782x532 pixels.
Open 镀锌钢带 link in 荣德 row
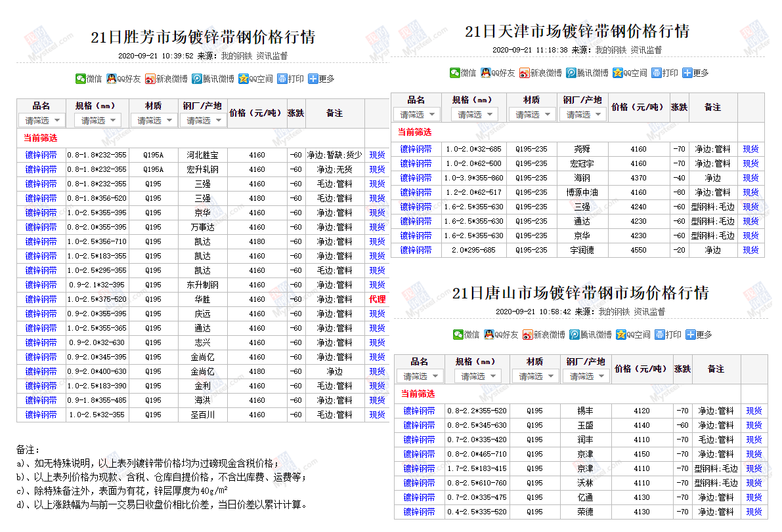419,512
